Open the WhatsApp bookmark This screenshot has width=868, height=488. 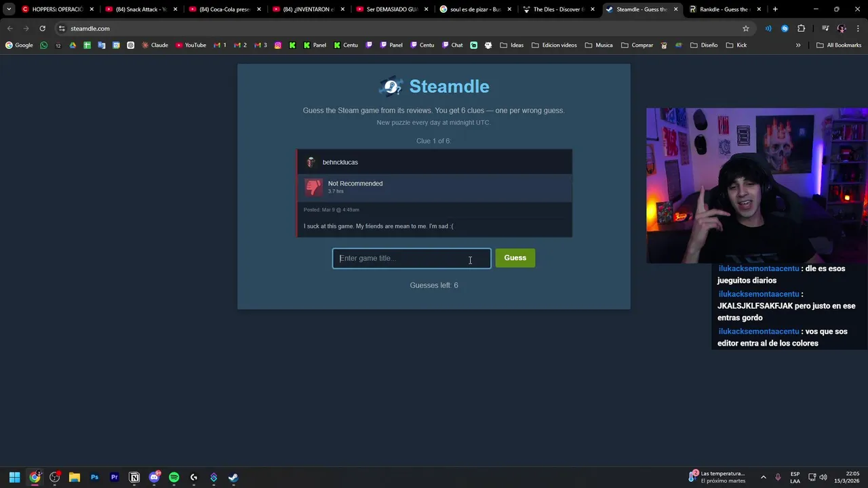(x=44, y=45)
